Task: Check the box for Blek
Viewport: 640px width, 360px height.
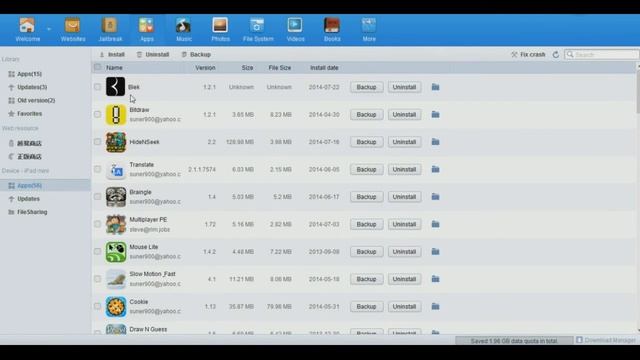Action: (97, 87)
